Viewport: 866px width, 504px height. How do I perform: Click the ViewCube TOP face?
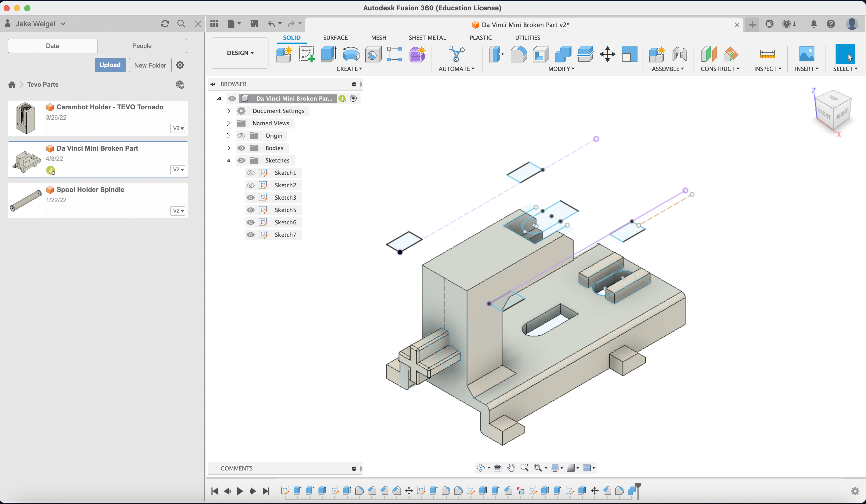tap(833, 98)
